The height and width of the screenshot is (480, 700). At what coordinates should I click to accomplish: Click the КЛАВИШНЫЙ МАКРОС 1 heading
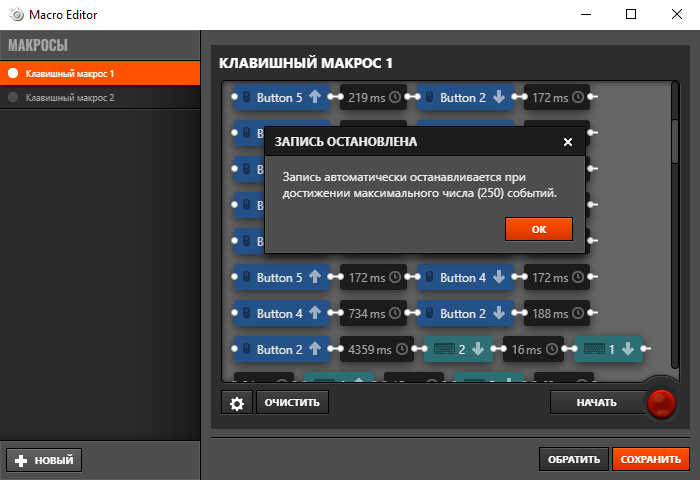pyautogui.click(x=306, y=63)
